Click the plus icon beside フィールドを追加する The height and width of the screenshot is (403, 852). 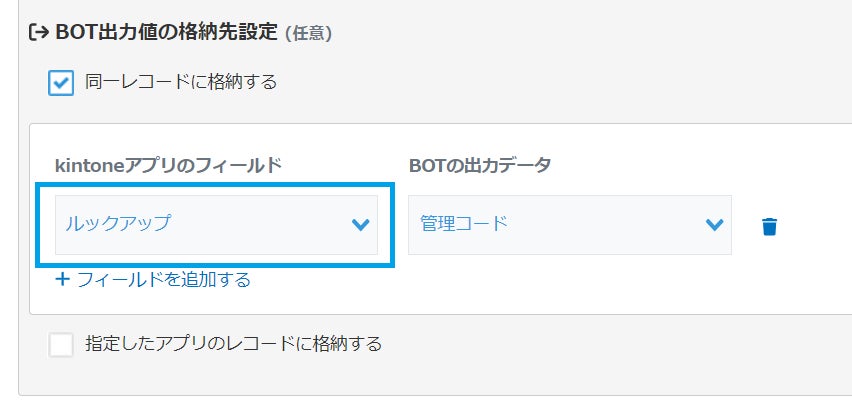coord(62,279)
